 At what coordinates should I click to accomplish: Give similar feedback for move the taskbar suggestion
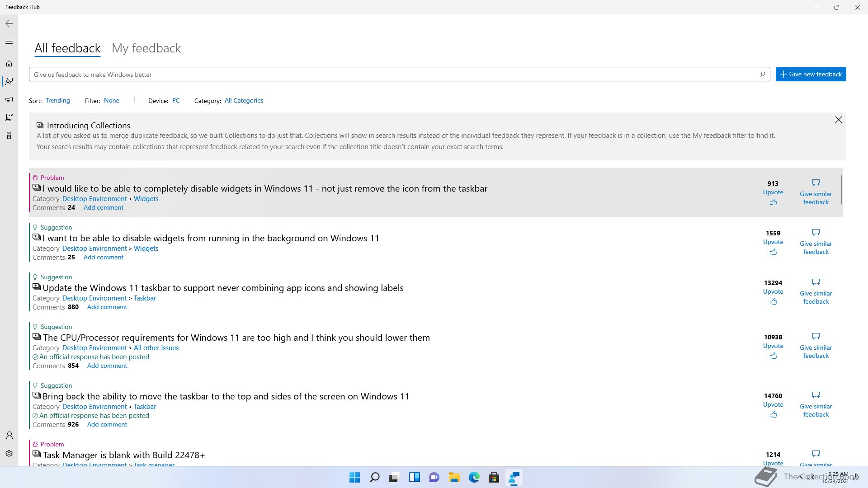point(816,405)
